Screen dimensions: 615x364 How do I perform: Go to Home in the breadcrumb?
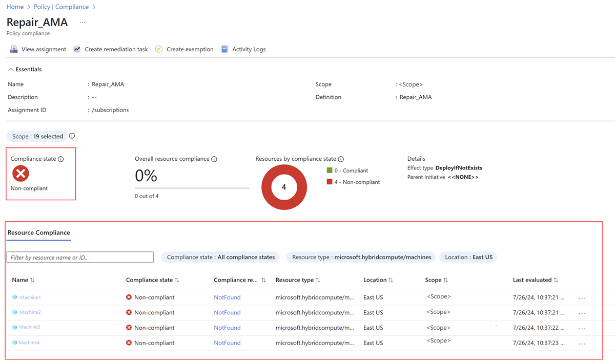pos(15,7)
